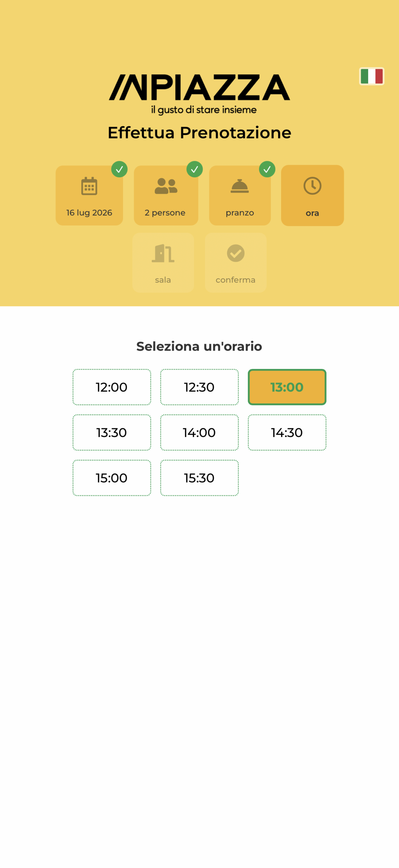This screenshot has height=868, width=399.
Task: Click the checkmark circle conferma icon
Action: pyautogui.click(x=236, y=253)
